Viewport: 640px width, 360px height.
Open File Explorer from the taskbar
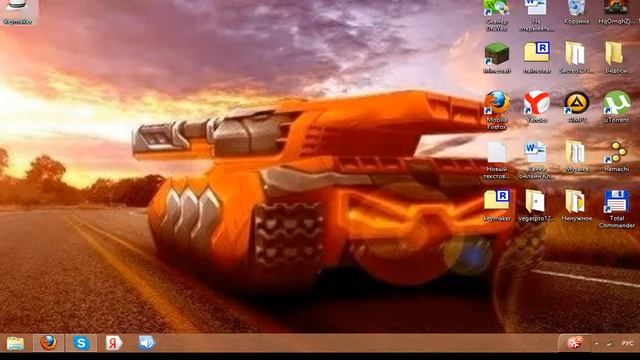coord(15,343)
